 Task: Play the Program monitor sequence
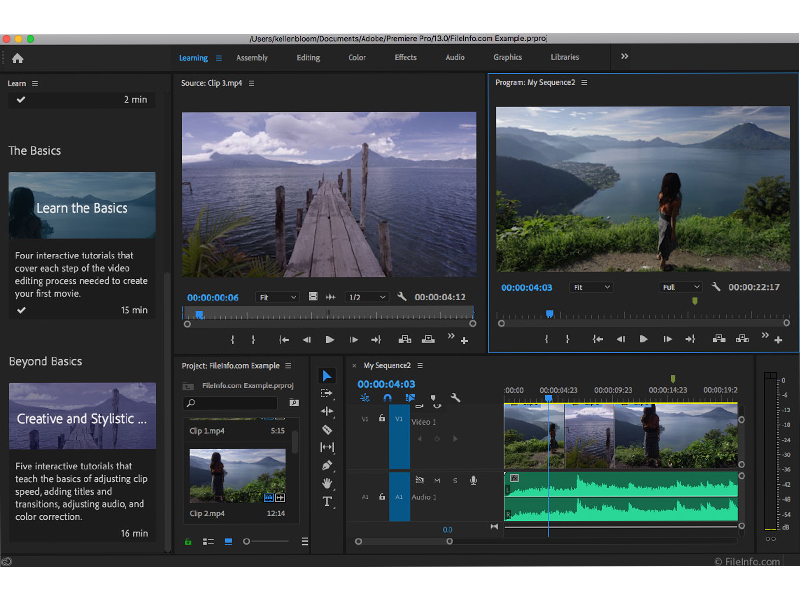(643, 339)
